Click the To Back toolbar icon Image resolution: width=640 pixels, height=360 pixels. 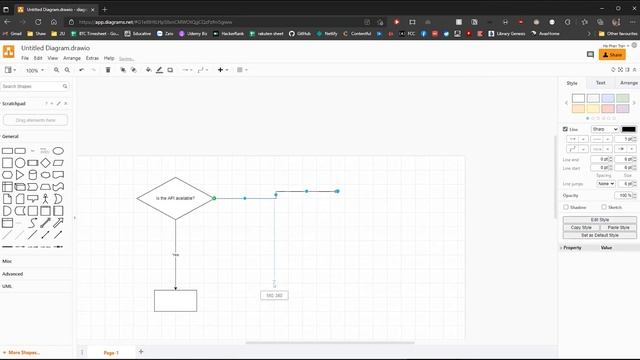(x=133, y=70)
